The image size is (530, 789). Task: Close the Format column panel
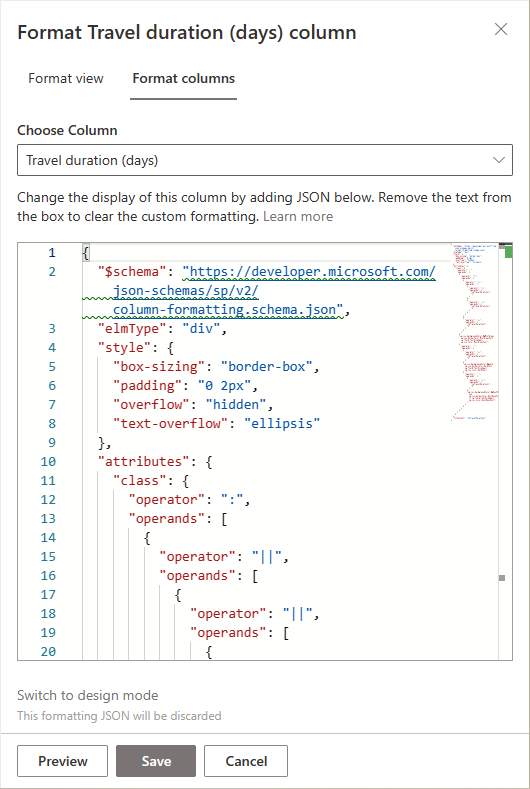pyautogui.click(x=501, y=30)
